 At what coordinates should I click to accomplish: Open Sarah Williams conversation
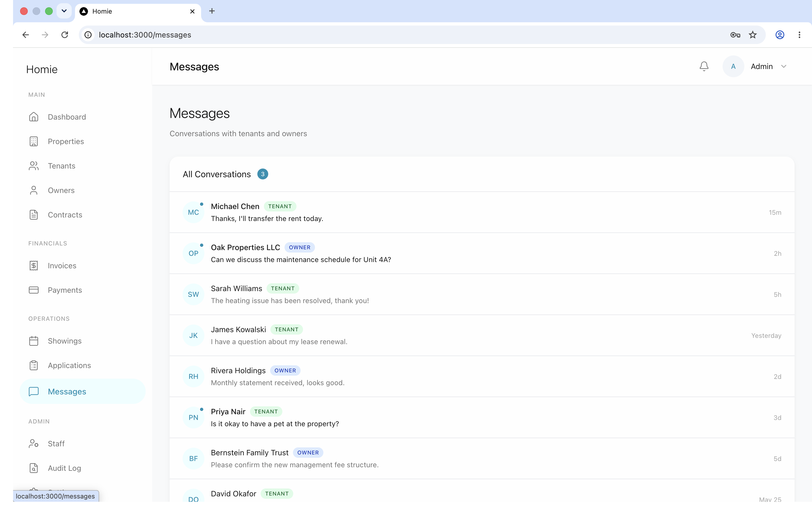pos(482,294)
